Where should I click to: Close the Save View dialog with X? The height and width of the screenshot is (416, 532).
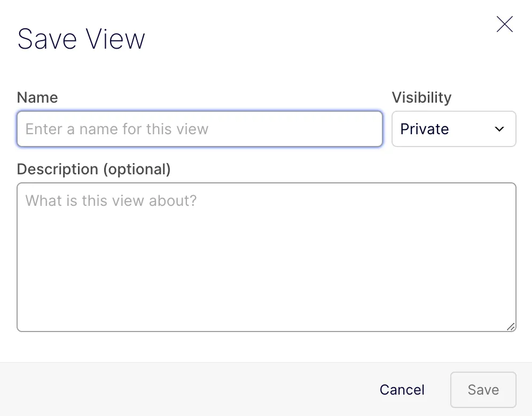505,24
